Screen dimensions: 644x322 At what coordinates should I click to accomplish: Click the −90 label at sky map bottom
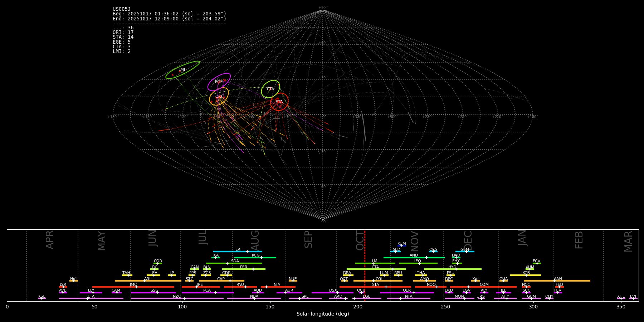(x=322, y=222)
